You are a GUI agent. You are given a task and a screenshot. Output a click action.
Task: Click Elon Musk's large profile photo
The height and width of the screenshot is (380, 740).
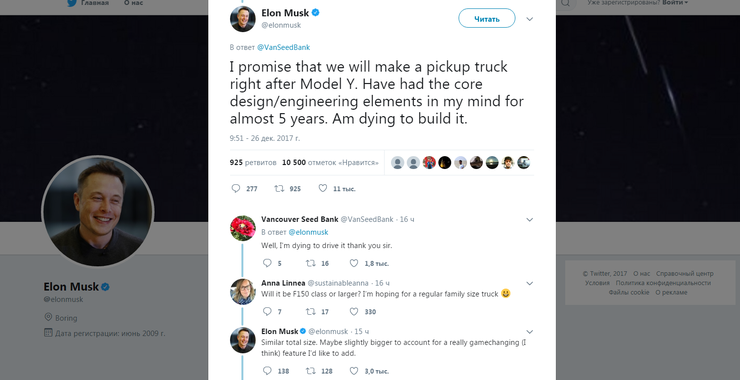tap(98, 211)
